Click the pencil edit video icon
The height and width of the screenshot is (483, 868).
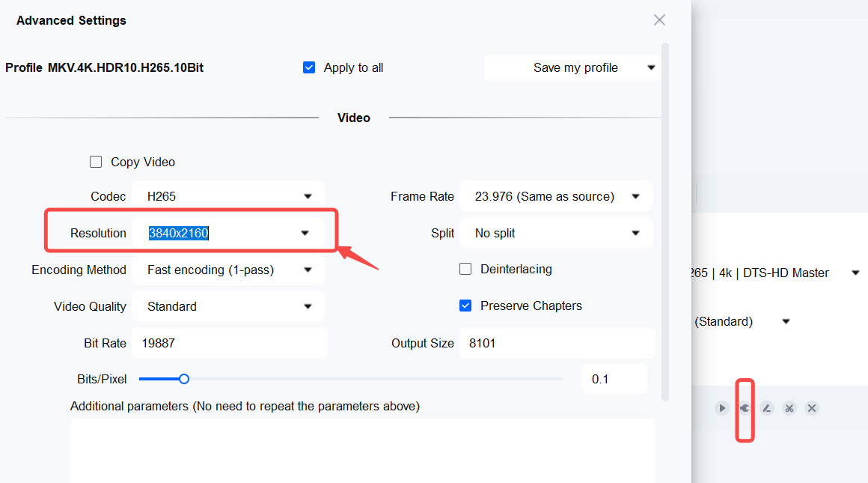coord(766,408)
